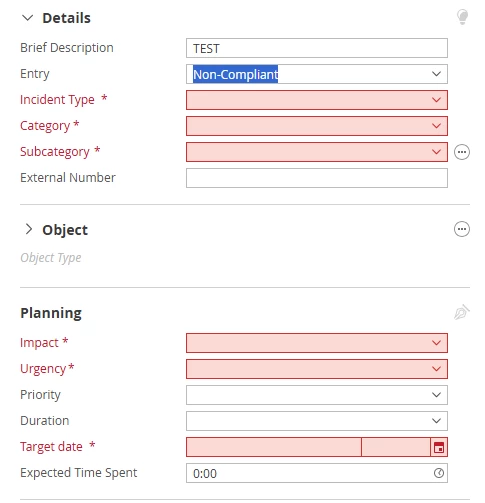The width and height of the screenshot is (485, 503).
Task: Open the Category dropdown
Action: pos(317,126)
